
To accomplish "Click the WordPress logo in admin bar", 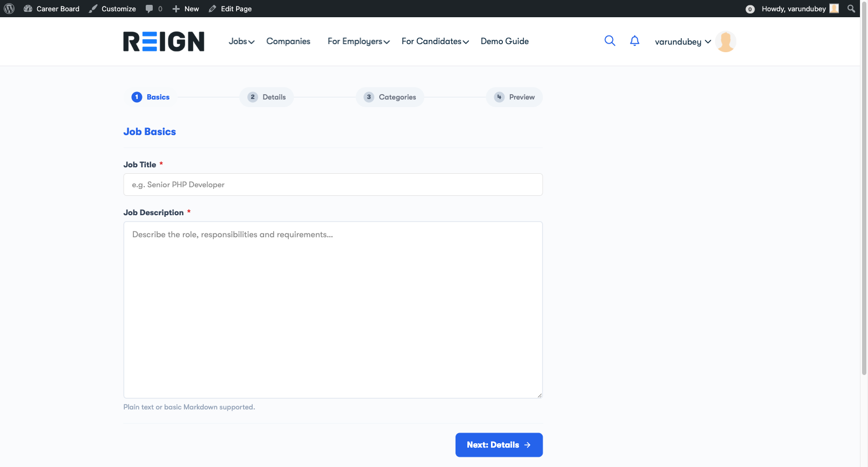I will point(9,9).
